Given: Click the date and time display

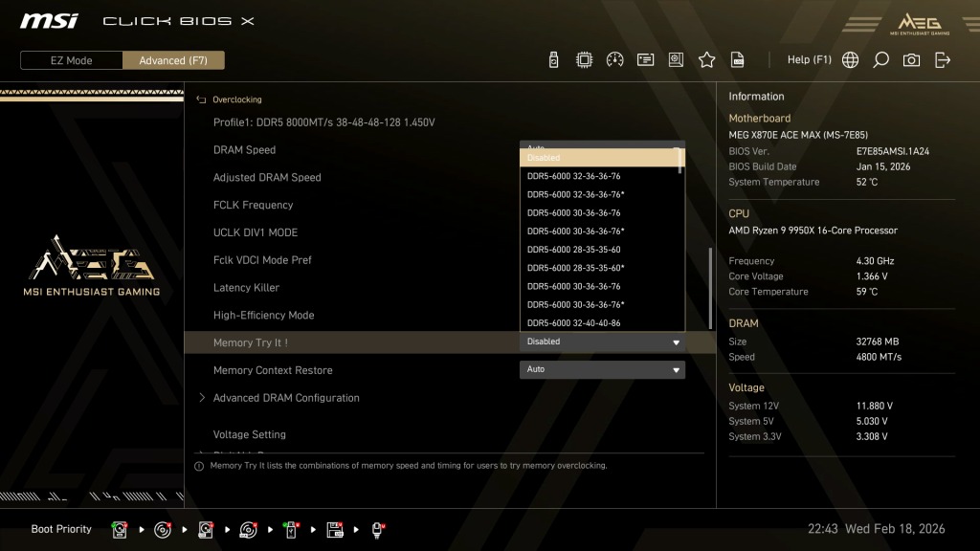Looking at the screenshot, I should (877, 528).
